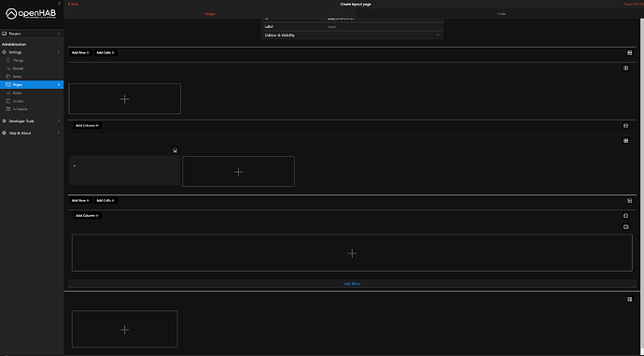Add a widget in the wide empty column placeholder
Viewport: 644px width, 356px height.
[352, 253]
